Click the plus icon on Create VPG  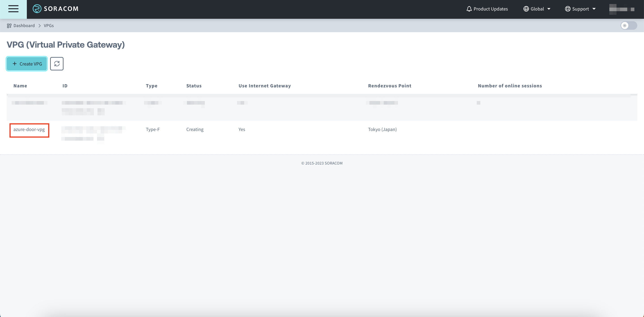15,64
